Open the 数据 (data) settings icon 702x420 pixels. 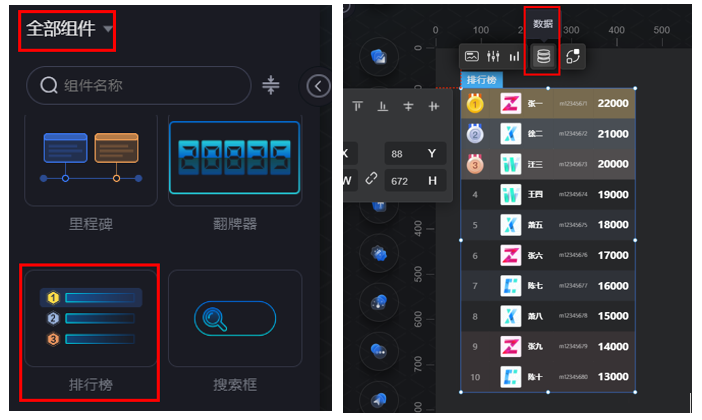543,56
